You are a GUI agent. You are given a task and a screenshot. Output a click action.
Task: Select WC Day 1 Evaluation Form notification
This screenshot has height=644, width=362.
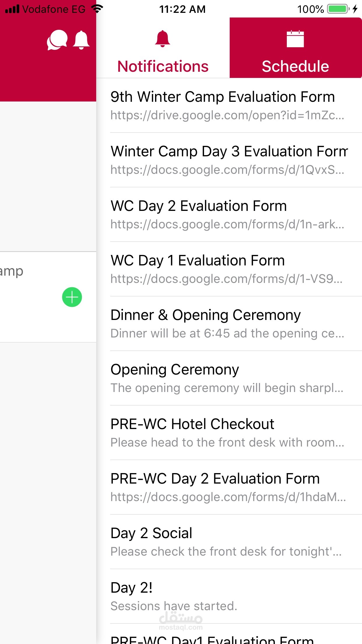(x=198, y=260)
